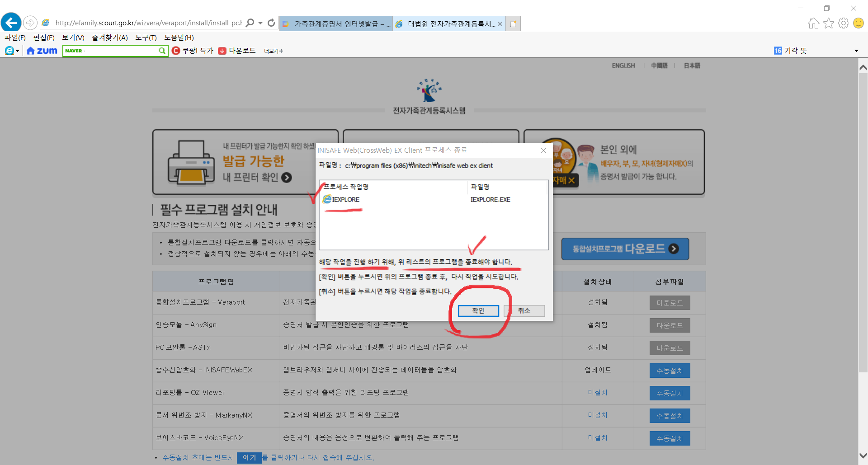Click 취소 button in INISAFE dialog
This screenshot has width=868, height=465.
[524, 310]
